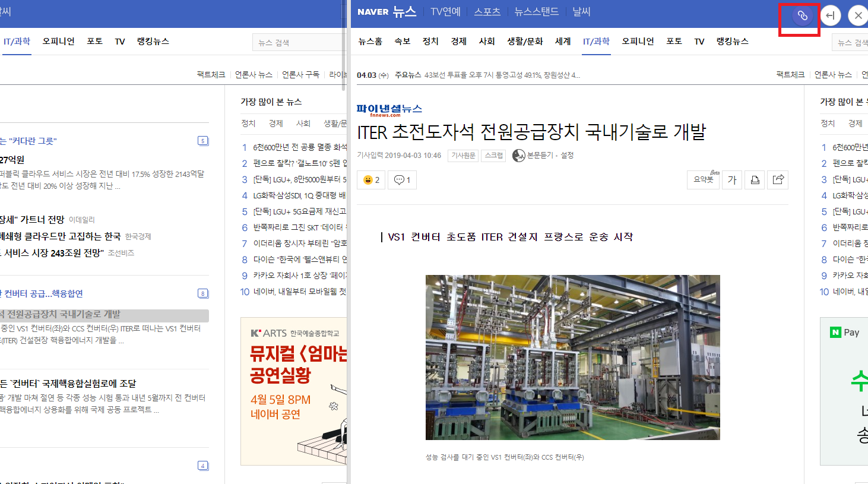Open ranked news 7 '이더리움 창시자' left list
Viewport: 868px width, 484px height.
pos(300,243)
